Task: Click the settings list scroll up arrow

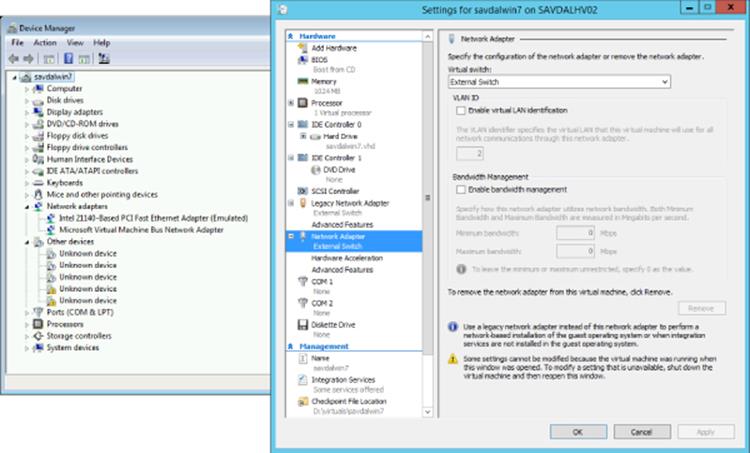Action: [428, 36]
